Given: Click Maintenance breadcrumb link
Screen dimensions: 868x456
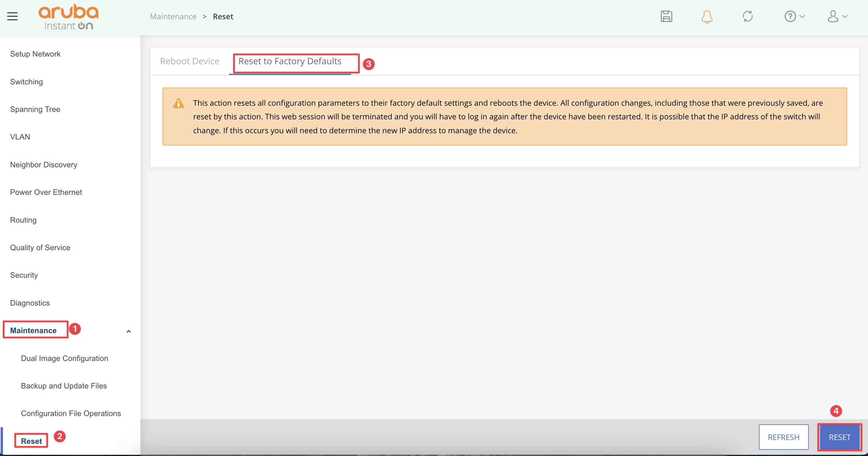Looking at the screenshot, I should [x=173, y=17].
